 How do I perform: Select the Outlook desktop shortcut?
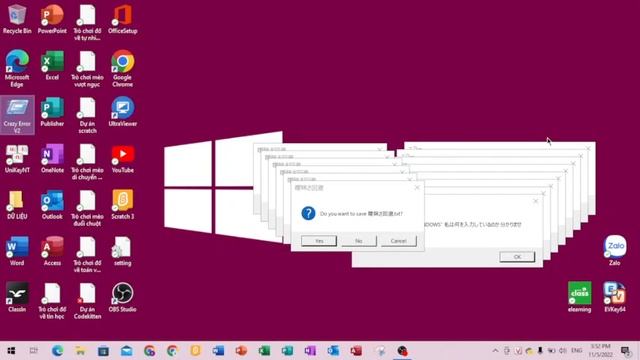click(52, 205)
